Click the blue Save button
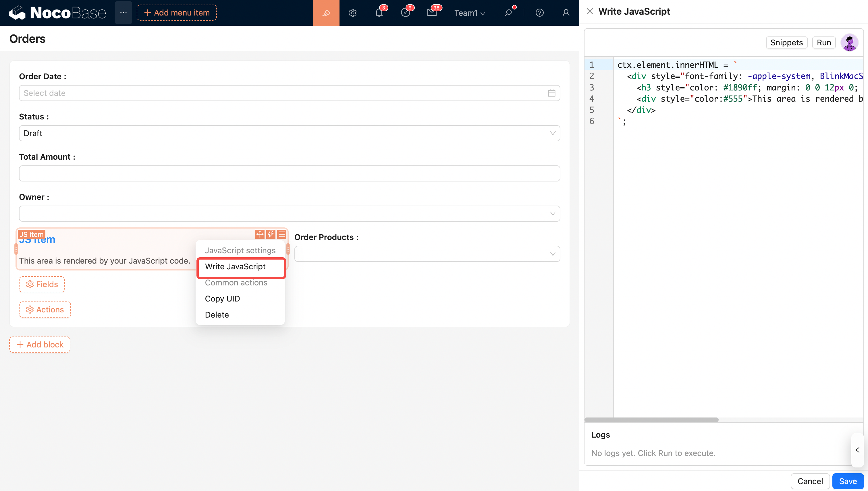 coord(847,481)
